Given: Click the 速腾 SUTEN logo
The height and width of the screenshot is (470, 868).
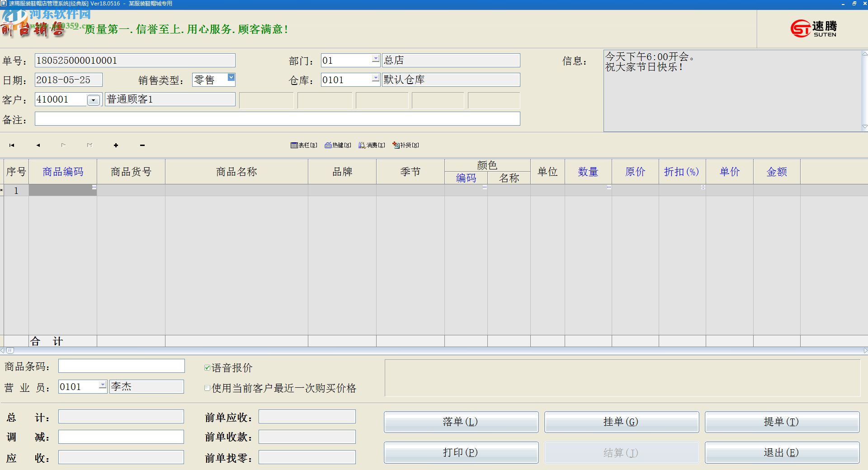Looking at the screenshot, I should point(814,28).
